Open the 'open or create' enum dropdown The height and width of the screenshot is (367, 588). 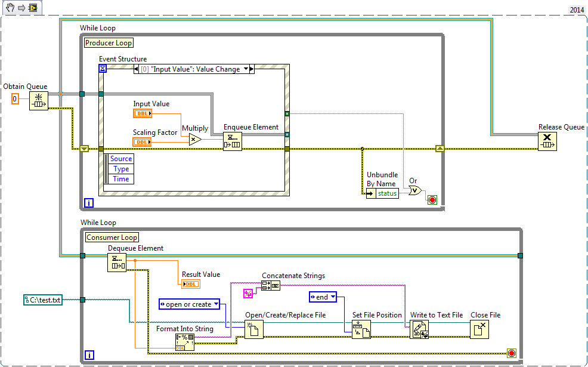(216, 304)
